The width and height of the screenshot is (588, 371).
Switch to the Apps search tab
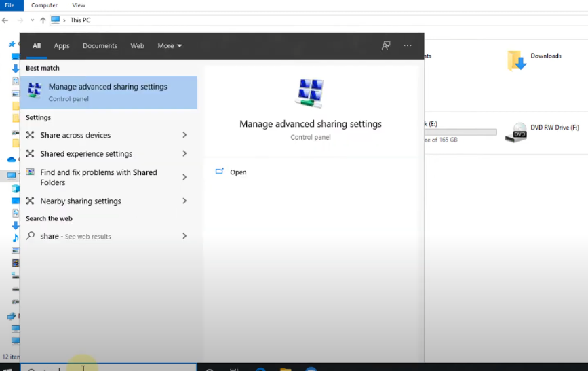pyautogui.click(x=62, y=45)
